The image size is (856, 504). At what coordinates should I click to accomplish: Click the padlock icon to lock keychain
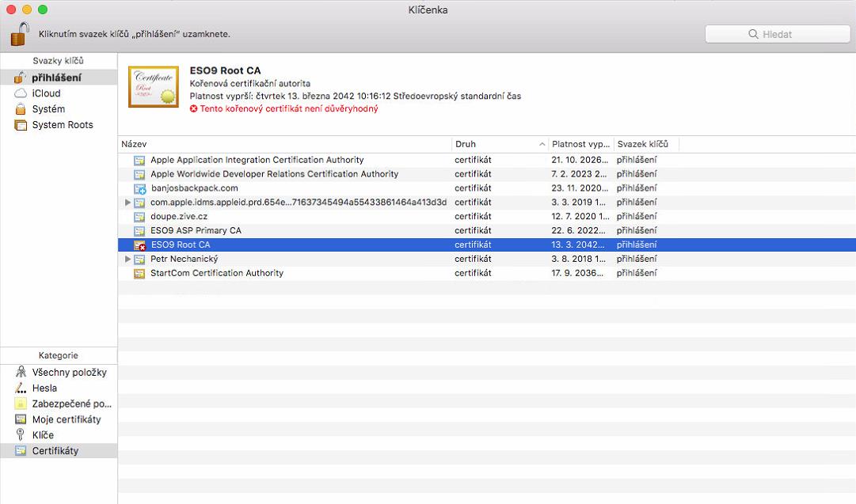[21, 34]
